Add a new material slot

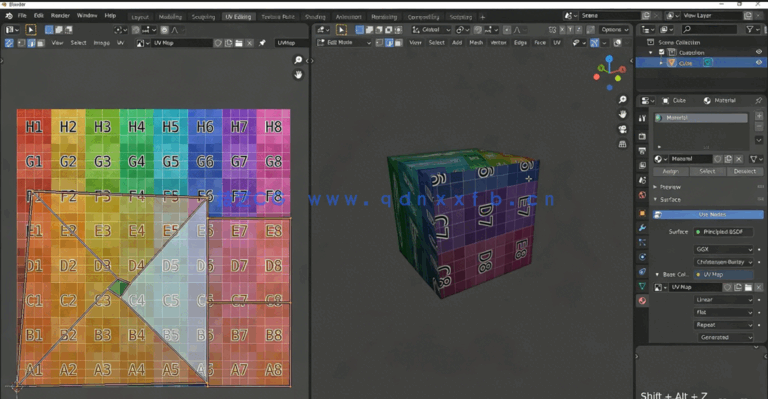click(x=759, y=116)
